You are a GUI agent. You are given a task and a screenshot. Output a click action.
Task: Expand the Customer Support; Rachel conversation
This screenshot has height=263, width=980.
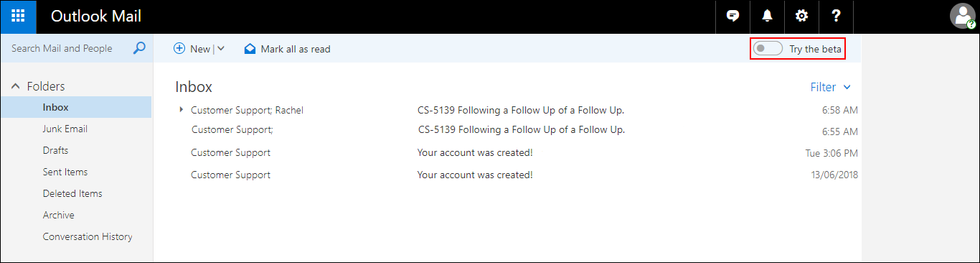[x=182, y=110]
